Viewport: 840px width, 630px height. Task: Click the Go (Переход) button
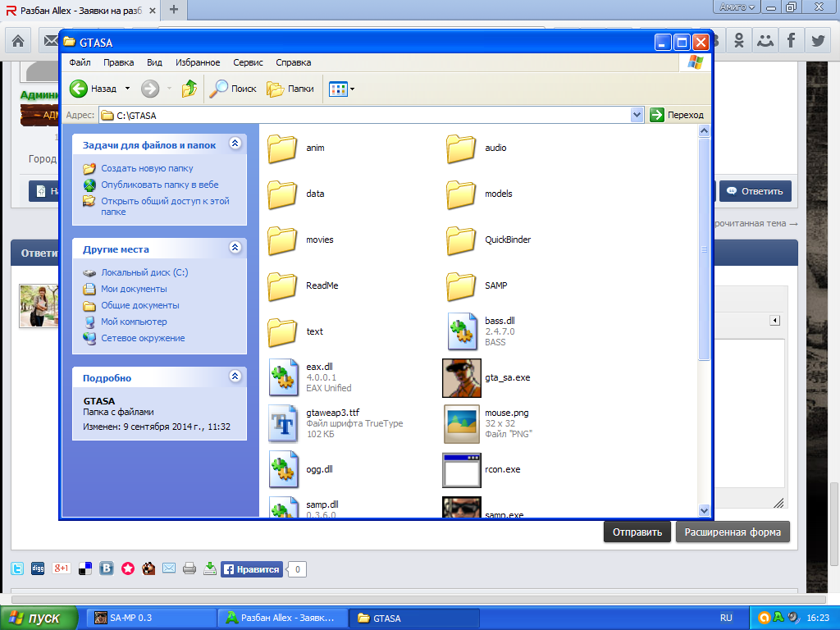677,115
